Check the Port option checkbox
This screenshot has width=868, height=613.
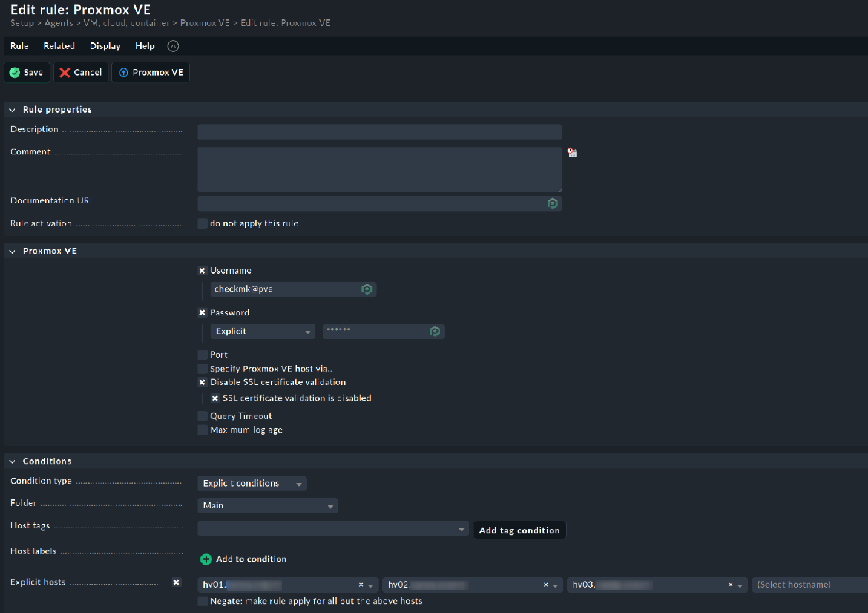(x=202, y=355)
